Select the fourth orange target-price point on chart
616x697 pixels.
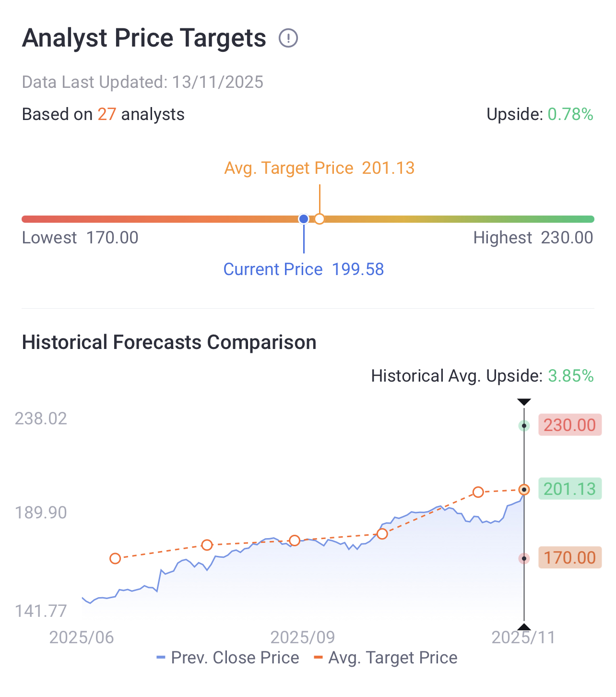(x=382, y=534)
